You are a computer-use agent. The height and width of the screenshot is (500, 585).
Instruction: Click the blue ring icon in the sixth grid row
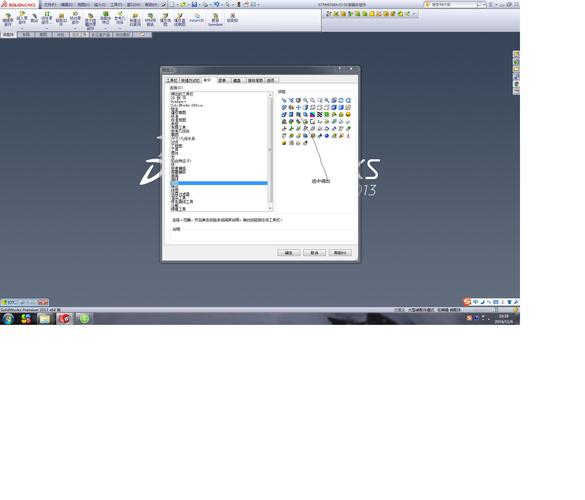pyautogui.click(x=327, y=136)
